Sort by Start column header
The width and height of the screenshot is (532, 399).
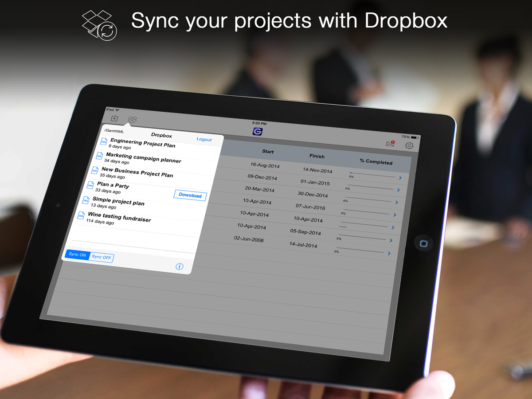pyautogui.click(x=268, y=152)
